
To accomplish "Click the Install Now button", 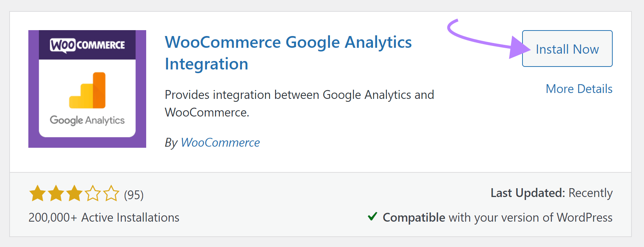I will [x=567, y=49].
